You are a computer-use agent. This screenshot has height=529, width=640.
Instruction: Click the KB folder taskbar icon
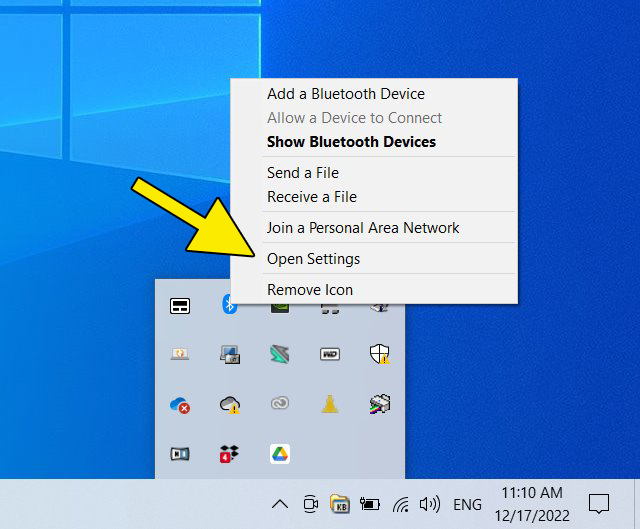(x=340, y=504)
